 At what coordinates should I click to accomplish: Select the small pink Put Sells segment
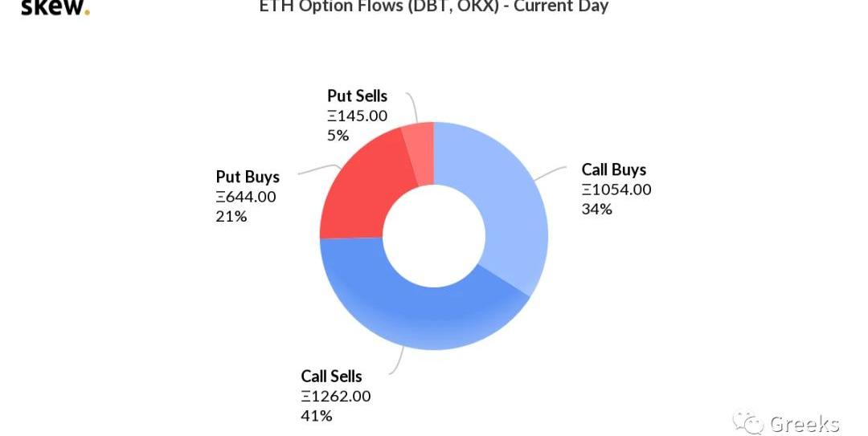(x=420, y=141)
